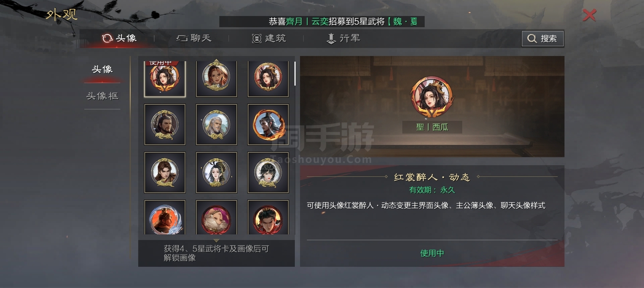Click the avatar list scrollbar
This screenshot has width=644, height=288.
[x=295, y=74]
